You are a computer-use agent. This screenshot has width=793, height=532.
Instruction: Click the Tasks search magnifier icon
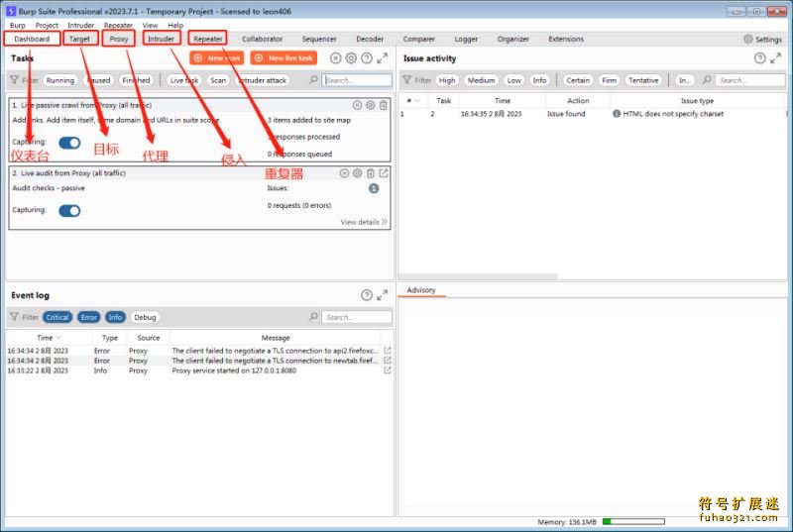tap(313, 80)
